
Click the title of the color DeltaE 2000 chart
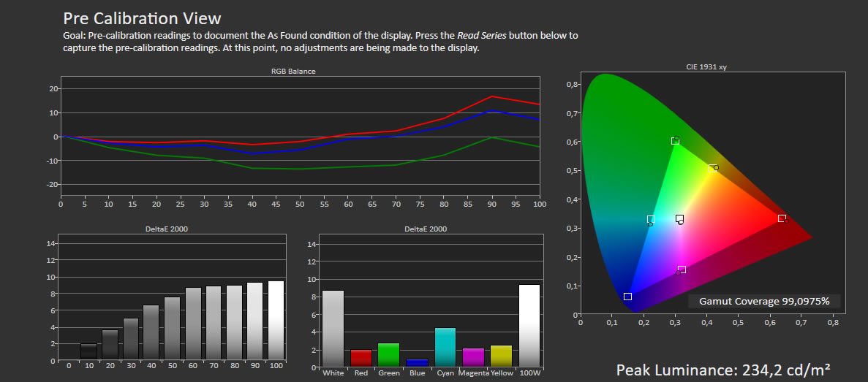426,229
